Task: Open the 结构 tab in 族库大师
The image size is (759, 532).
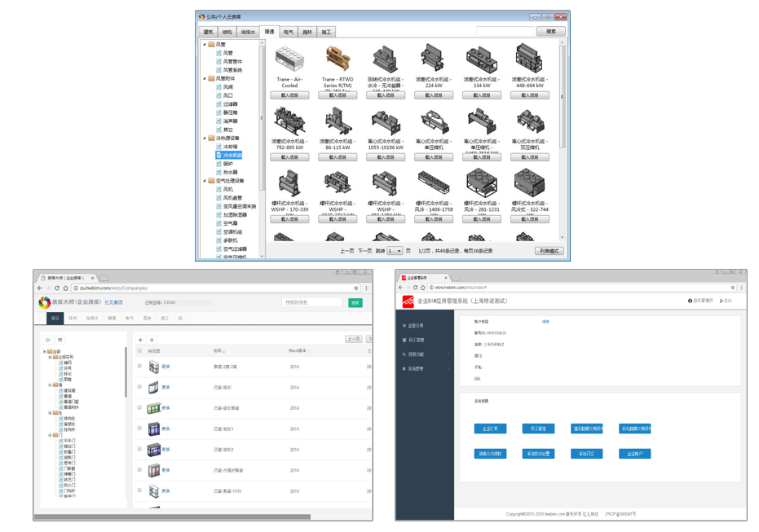Action: [73, 319]
